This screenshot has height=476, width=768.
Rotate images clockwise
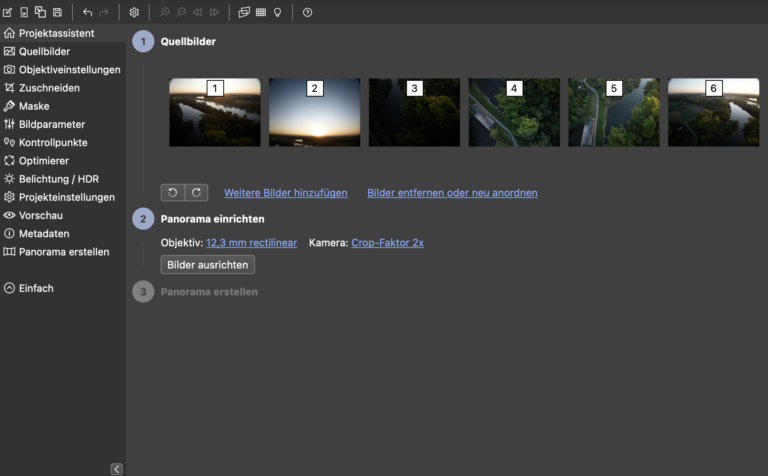(196, 192)
